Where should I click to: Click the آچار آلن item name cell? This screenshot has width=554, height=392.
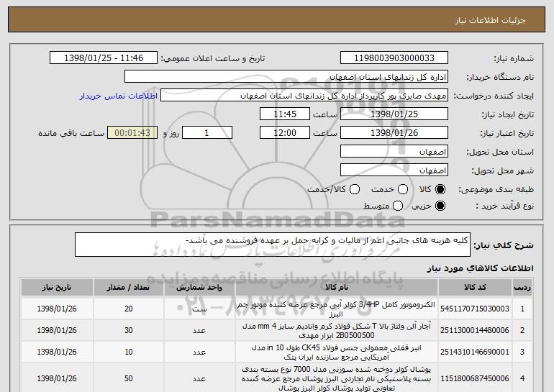(x=337, y=331)
